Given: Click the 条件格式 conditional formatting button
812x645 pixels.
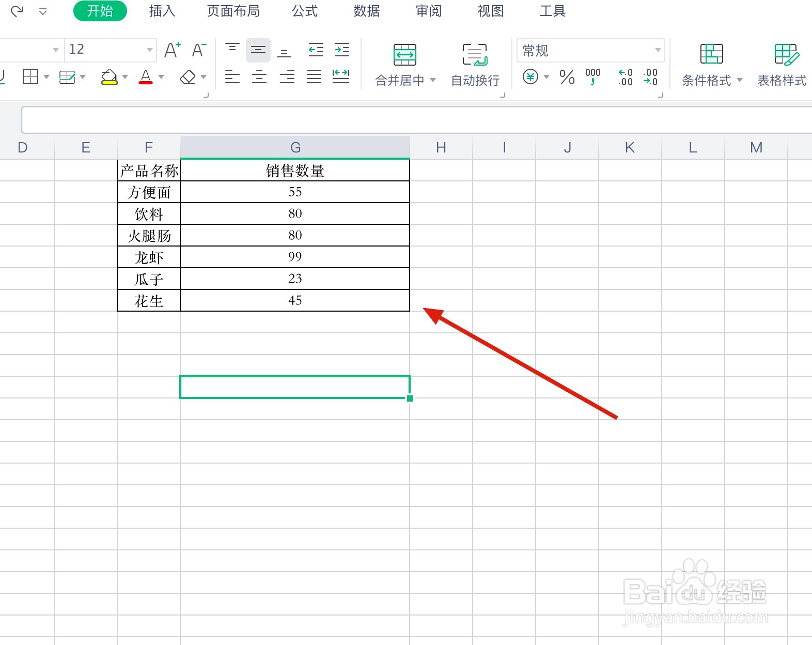Looking at the screenshot, I should [x=712, y=65].
